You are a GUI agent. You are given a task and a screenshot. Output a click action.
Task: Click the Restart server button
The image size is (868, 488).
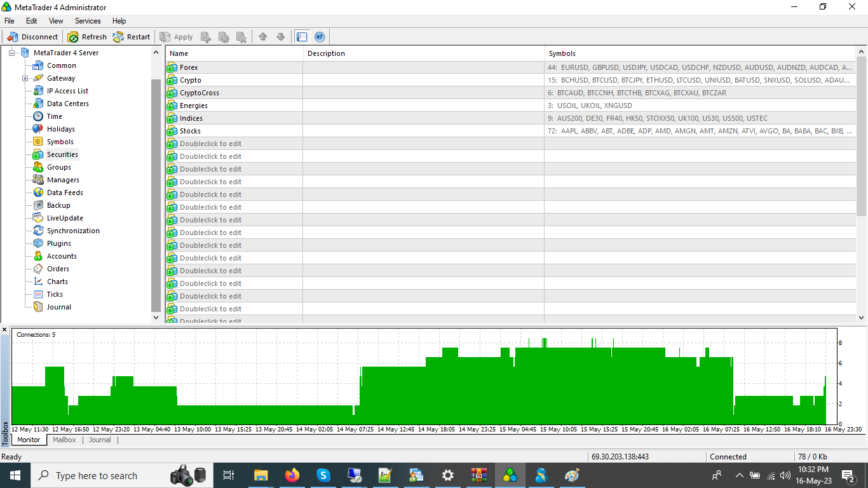pyautogui.click(x=132, y=37)
